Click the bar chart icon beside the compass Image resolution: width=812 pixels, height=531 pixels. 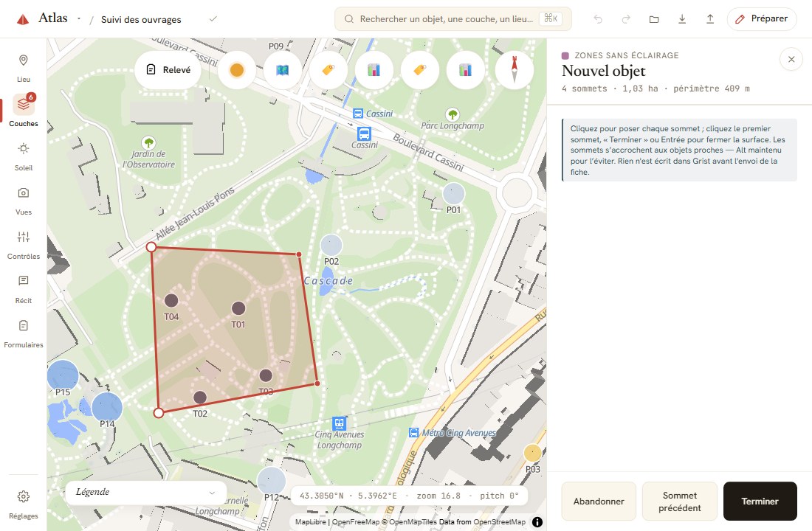pos(466,70)
